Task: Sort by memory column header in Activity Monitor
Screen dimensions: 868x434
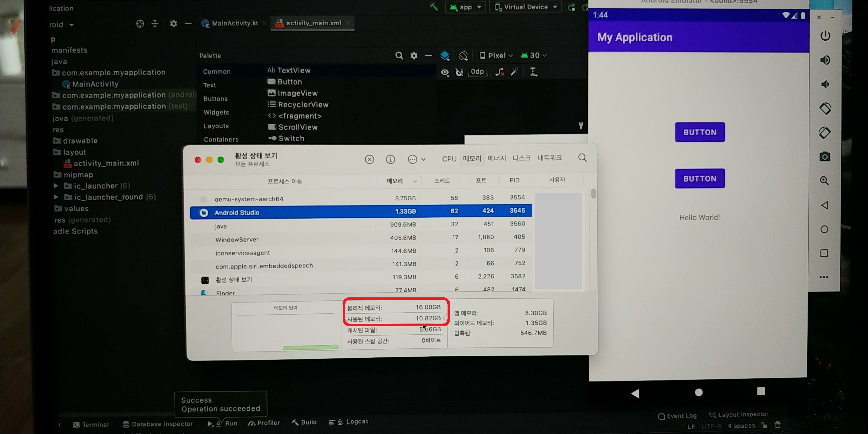Action: pos(399,181)
